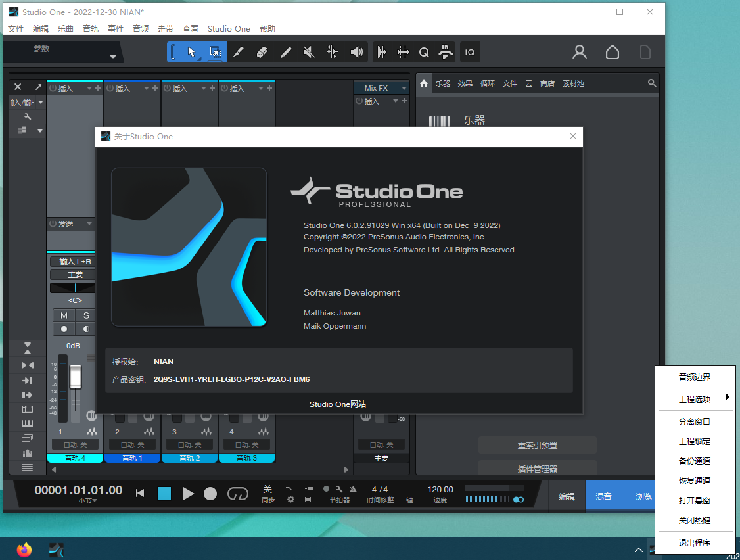The width and height of the screenshot is (740, 560).
Task: Switch to the 素材池 browser tab
Action: [x=574, y=83]
